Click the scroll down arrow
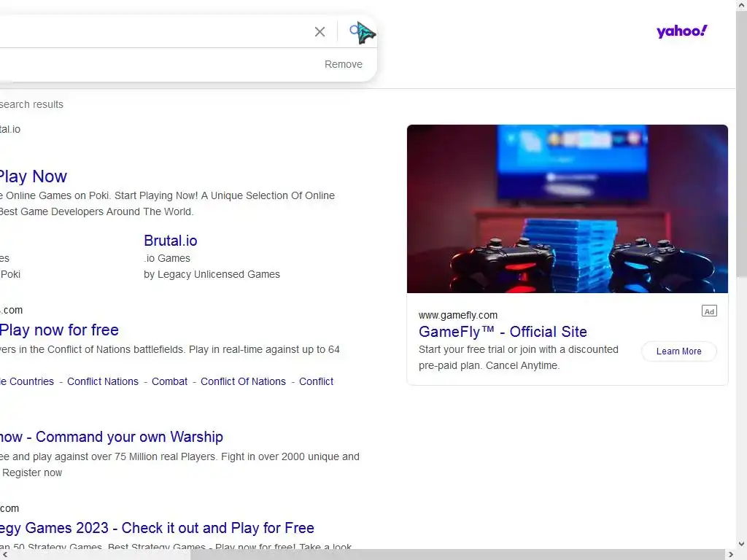Viewport: 747px width, 560px height. point(741,544)
